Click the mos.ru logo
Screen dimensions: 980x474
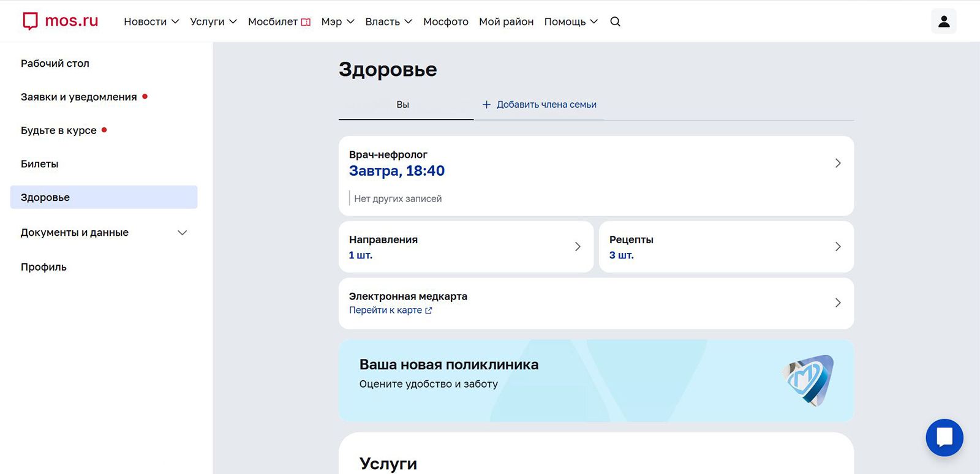60,21
